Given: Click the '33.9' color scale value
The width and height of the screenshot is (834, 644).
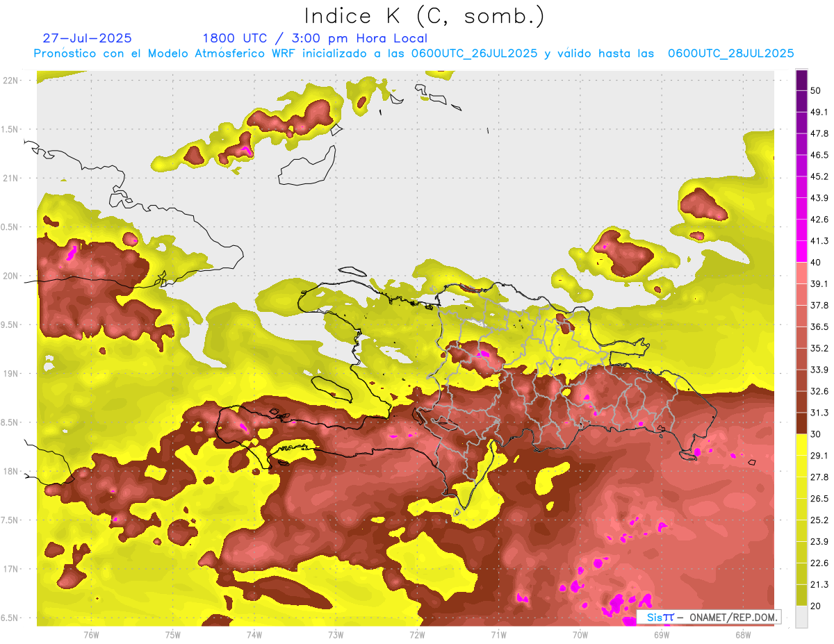Looking at the screenshot, I should 819,370.
